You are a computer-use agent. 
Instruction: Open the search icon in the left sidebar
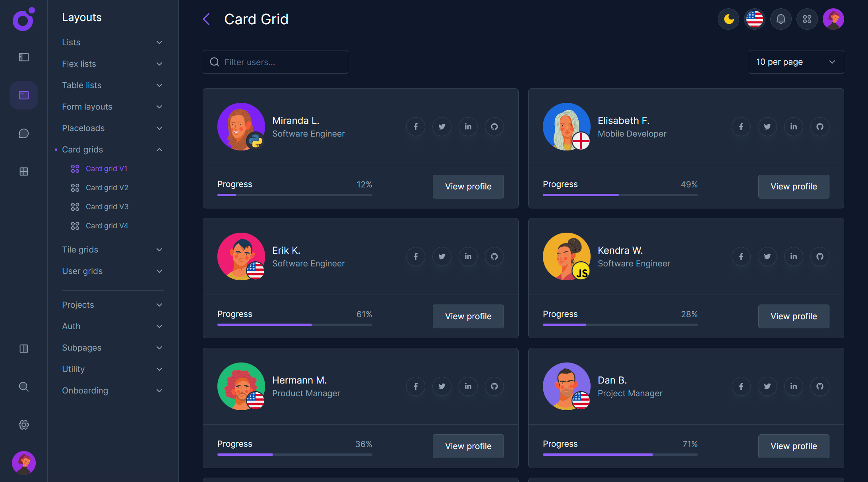23,386
